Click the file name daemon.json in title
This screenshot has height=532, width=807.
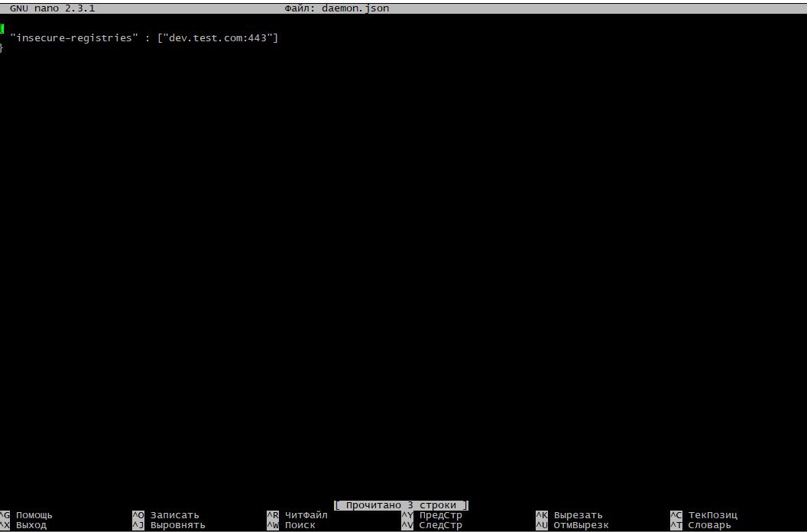[x=355, y=8]
